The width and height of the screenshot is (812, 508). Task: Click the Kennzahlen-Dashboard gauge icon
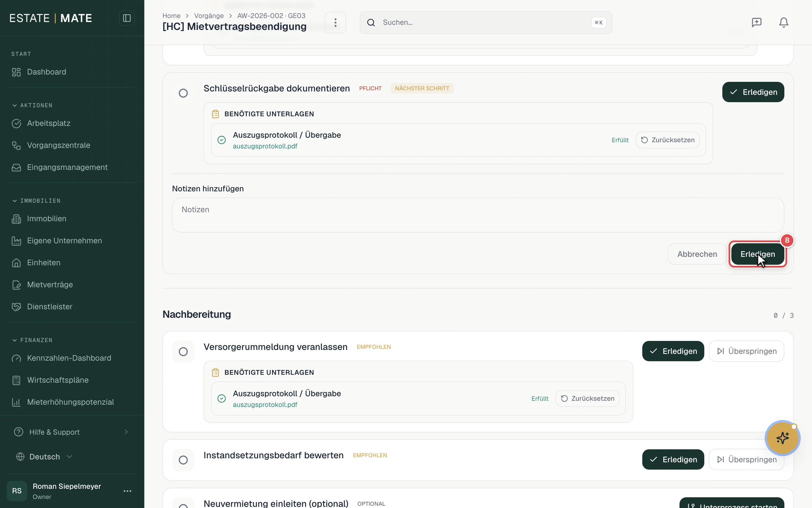coord(16,358)
